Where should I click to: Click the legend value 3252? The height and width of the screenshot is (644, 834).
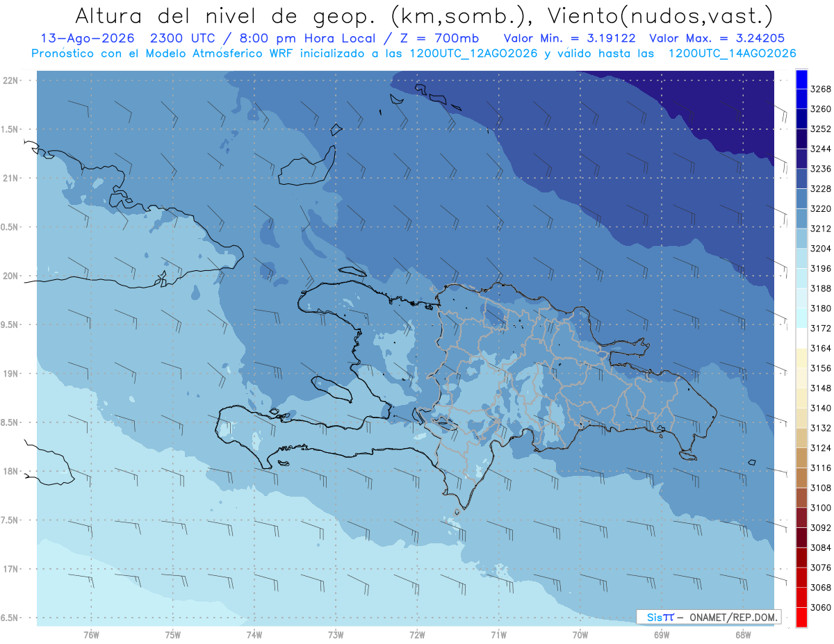(821, 129)
